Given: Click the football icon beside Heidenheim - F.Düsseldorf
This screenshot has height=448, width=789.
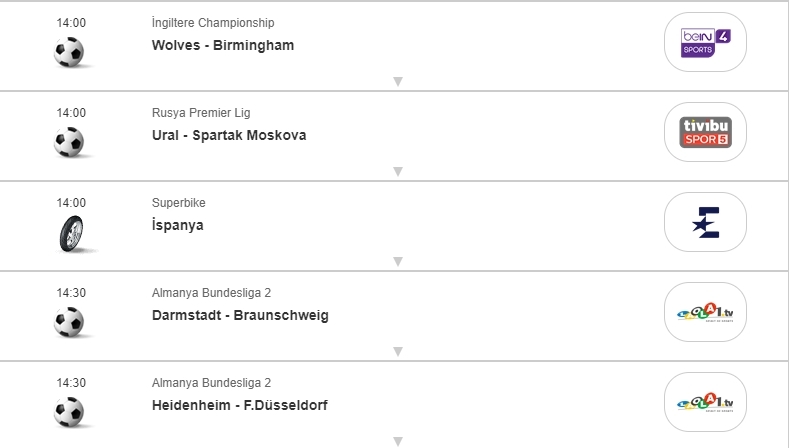Looking at the screenshot, I should 70,412.
